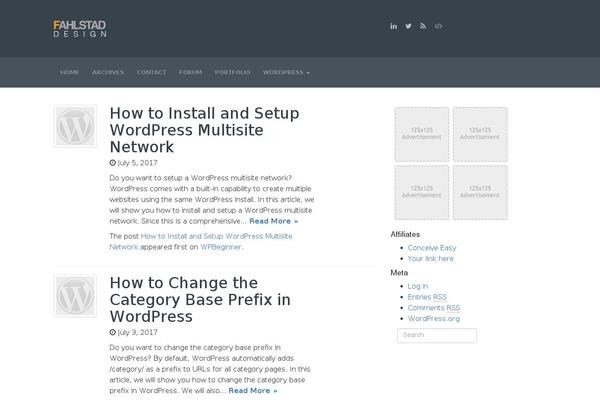Open the Forum menu item
This screenshot has height=400, width=600.
click(190, 72)
